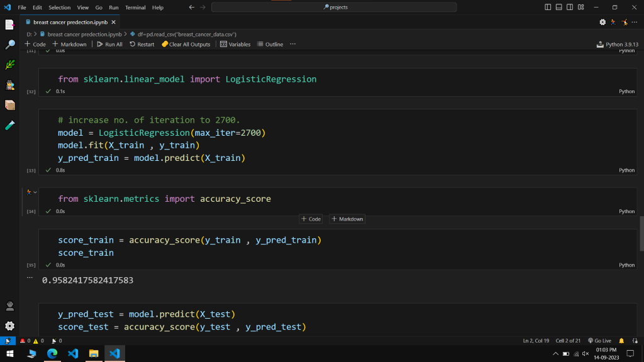Open the Windows action center

[x=630, y=353]
